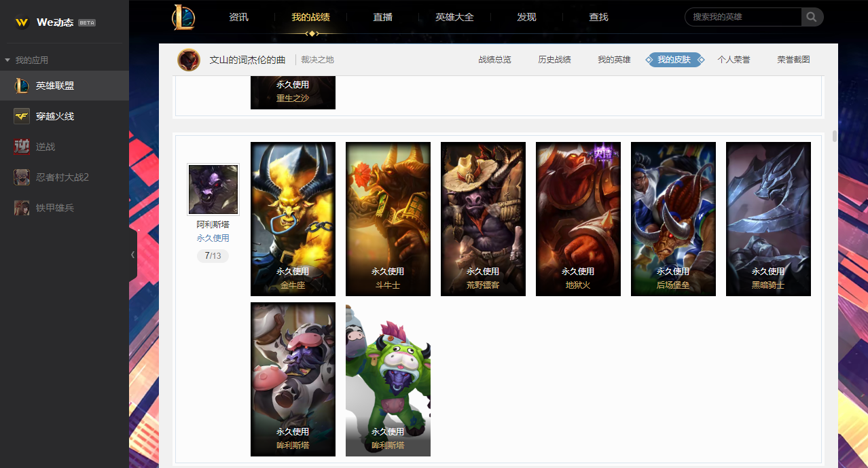Select the 地狱火 skin thumbnail

tap(578, 219)
